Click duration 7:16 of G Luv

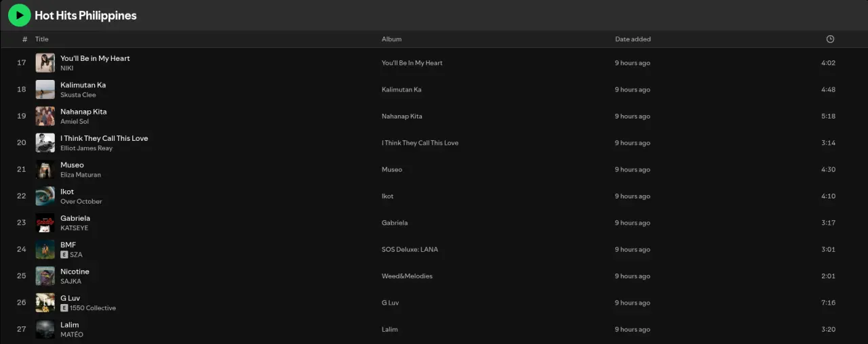[828, 303]
